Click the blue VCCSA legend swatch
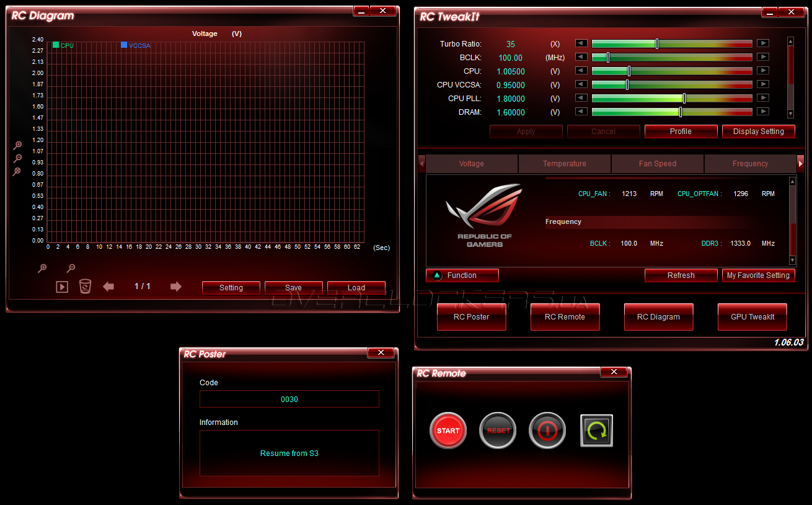The width and height of the screenshot is (812, 505). point(124,45)
